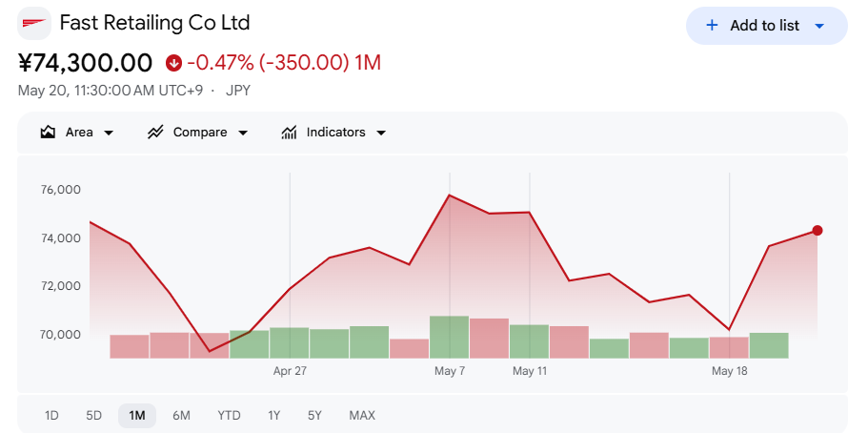Click the May 18 date axis label

pos(729,371)
